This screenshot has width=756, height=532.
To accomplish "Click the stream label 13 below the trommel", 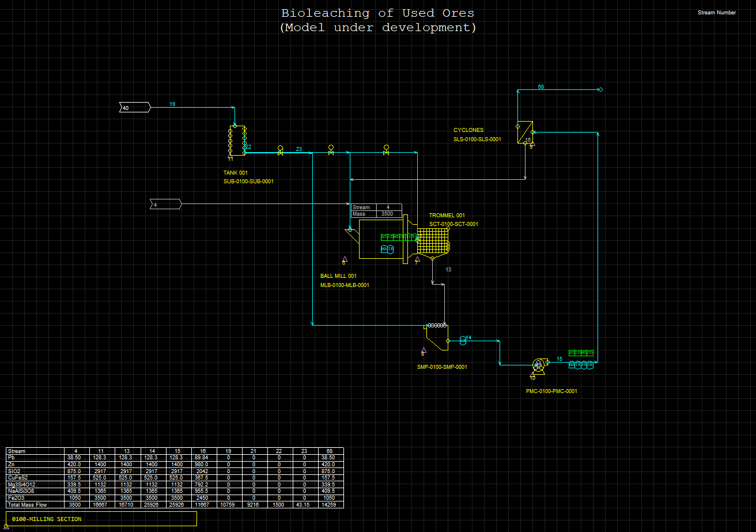I will (x=448, y=270).
